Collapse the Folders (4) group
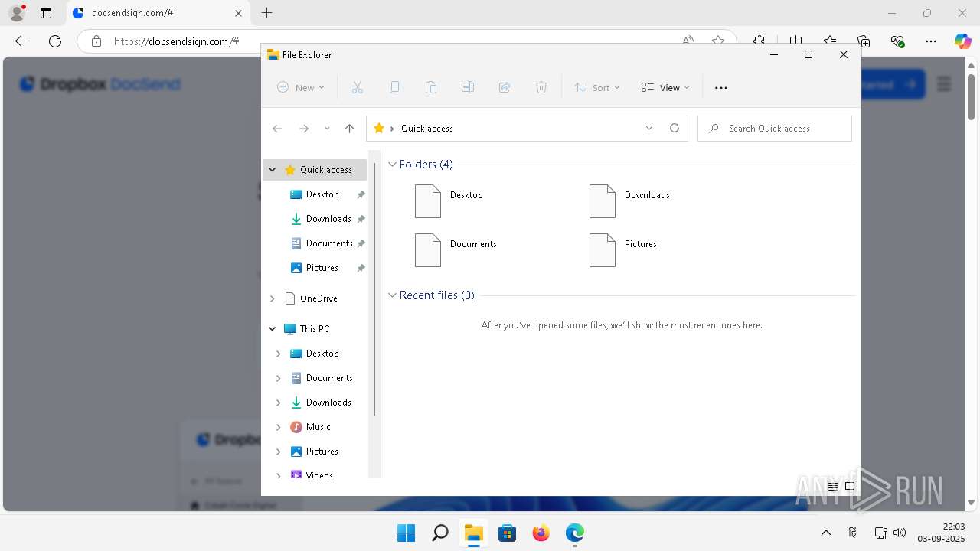The image size is (980, 551). 393,165
